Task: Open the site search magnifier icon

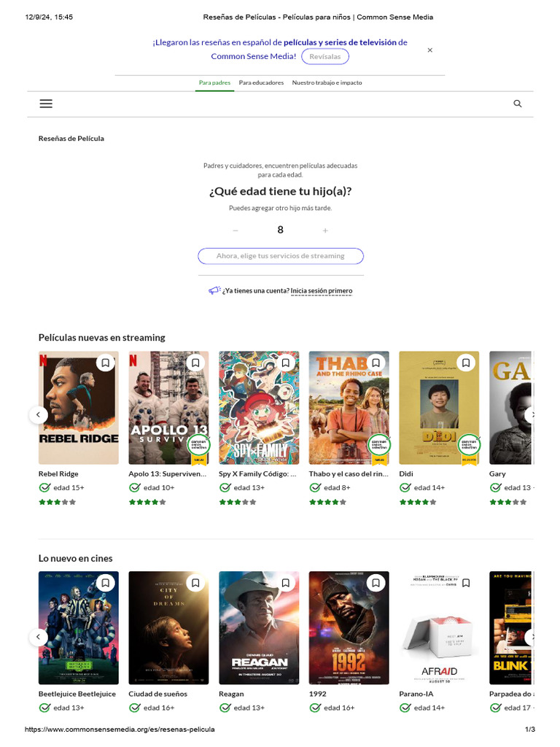Action: (517, 104)
